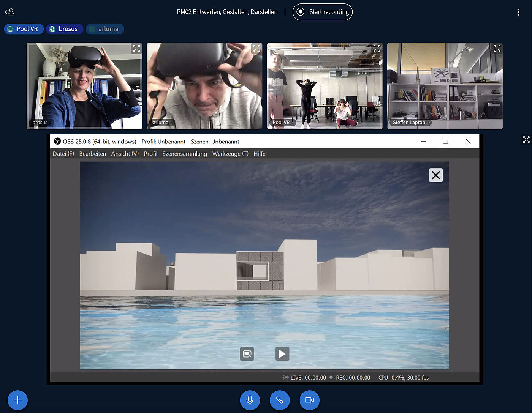Open the Szenensammlung menu
The width and height of the screenshot is (532, 413).
click(185, 154)
